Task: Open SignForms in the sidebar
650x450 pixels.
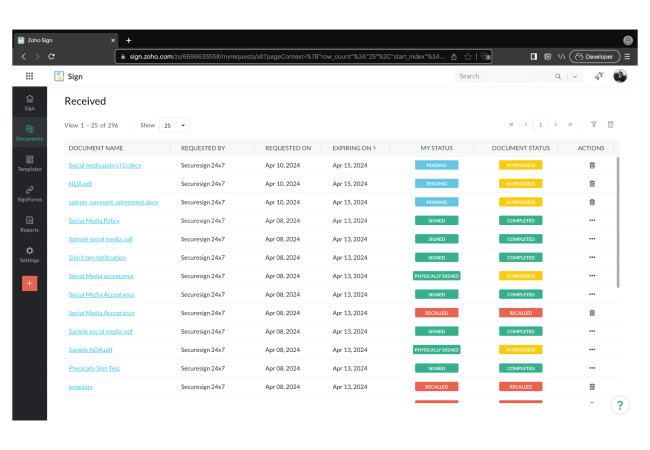Action: [30, 192]
